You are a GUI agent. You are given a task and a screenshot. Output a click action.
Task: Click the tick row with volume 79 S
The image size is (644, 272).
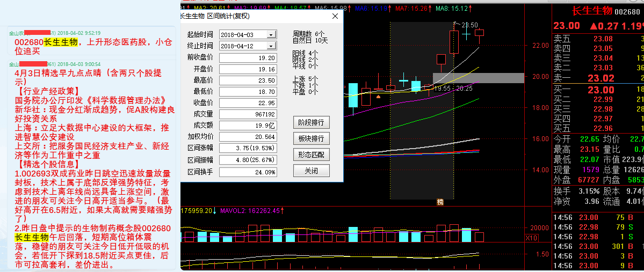pos(598,227)
